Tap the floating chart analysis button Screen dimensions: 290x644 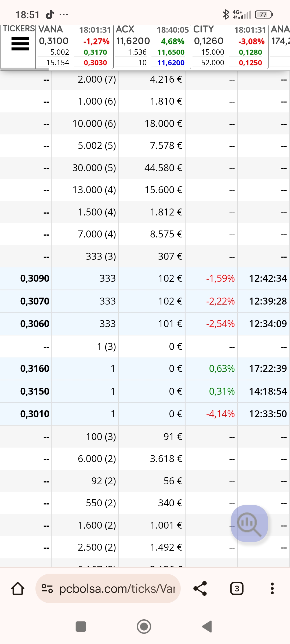click(x=249, y=523)
